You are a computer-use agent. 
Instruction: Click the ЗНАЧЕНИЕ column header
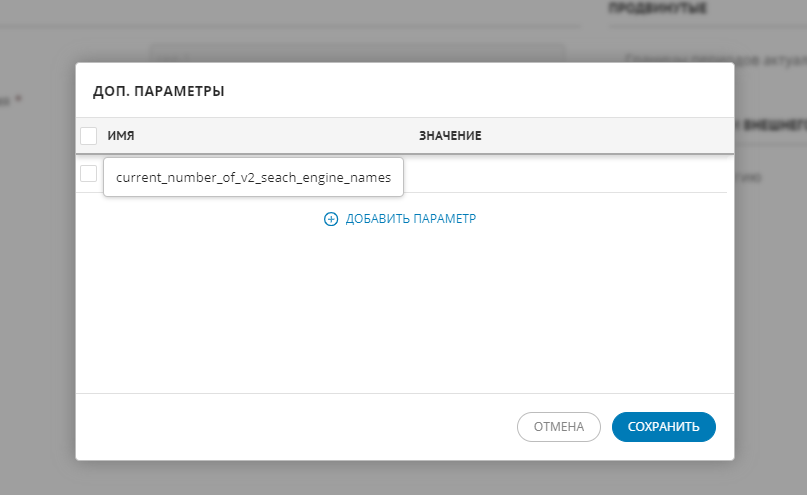(x=450, y=135)
